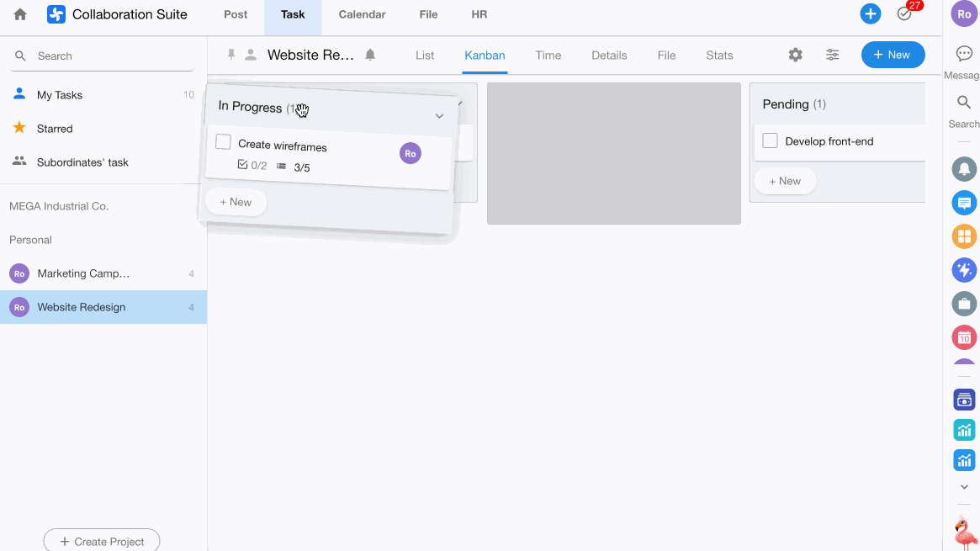Click the Search input field

(109, 56)
